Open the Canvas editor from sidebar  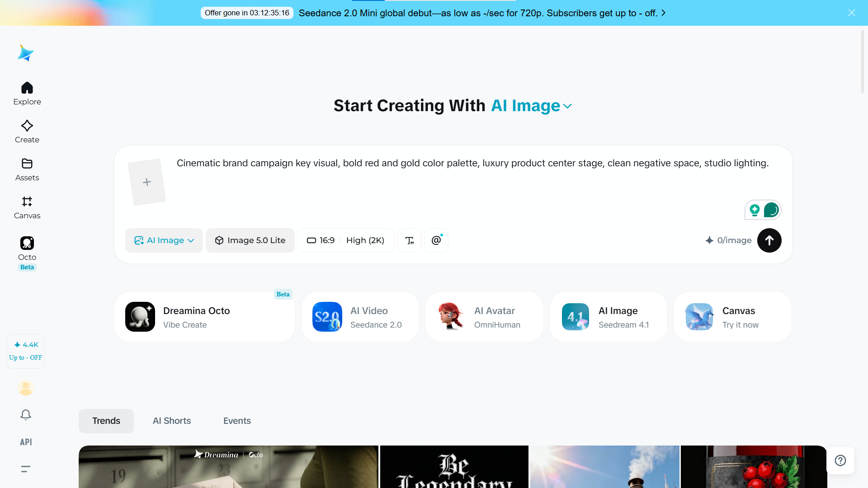coord(27,207)
